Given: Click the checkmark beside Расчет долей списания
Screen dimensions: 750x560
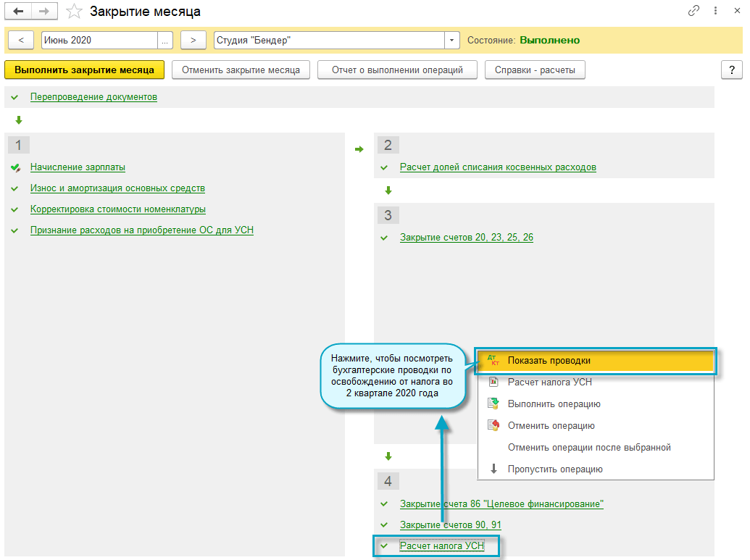Looking at the screenshot, I should (x=384, y=168).
